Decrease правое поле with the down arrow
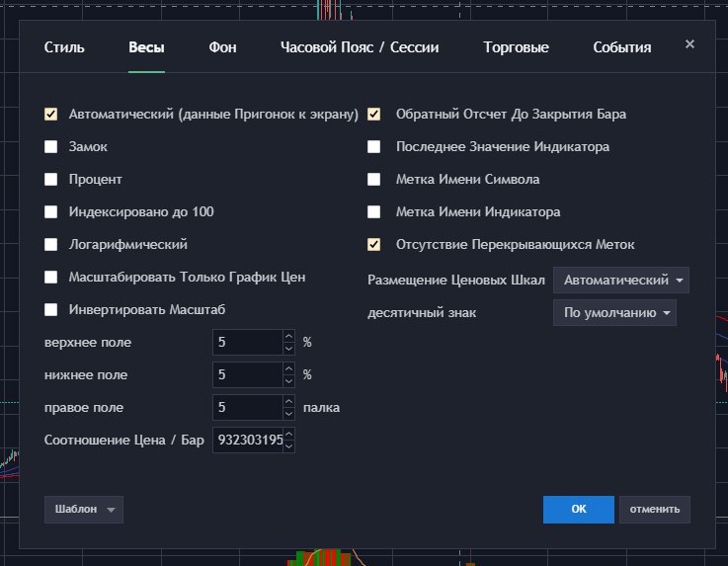 [x=288, y=414]
